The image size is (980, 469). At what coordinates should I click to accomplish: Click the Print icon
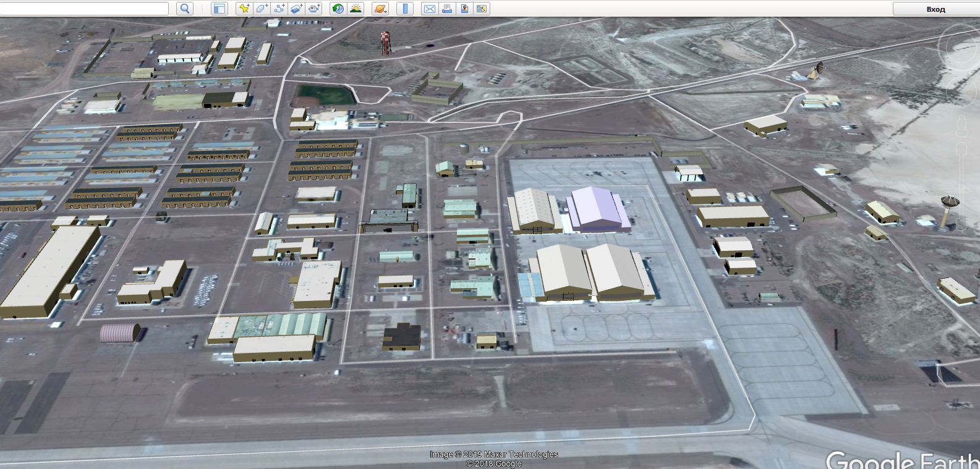point(446,9)
